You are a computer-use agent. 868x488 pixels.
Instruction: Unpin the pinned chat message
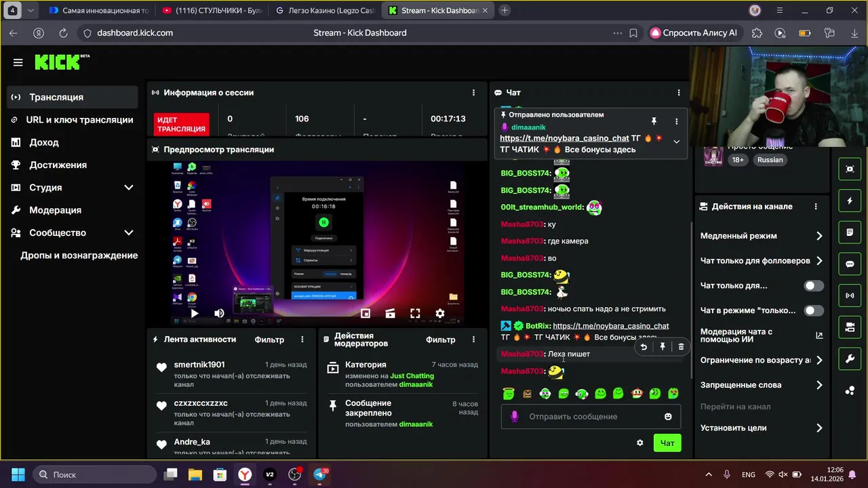coord(654,121)
